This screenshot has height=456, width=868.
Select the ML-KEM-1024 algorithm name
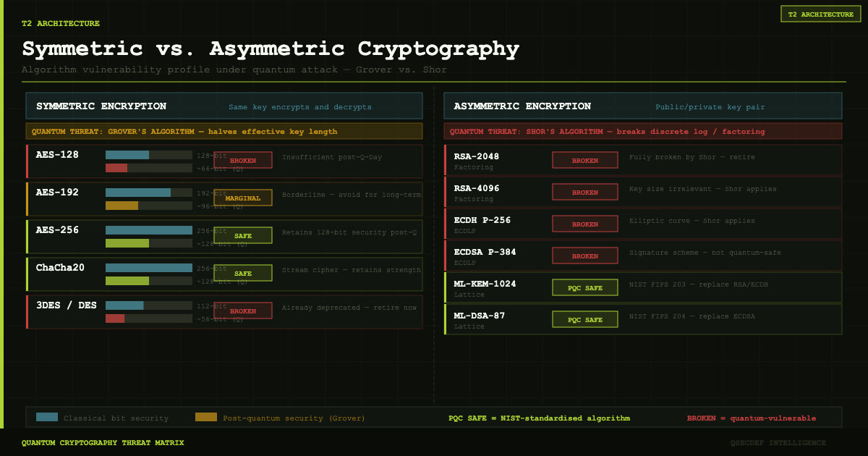485,284
